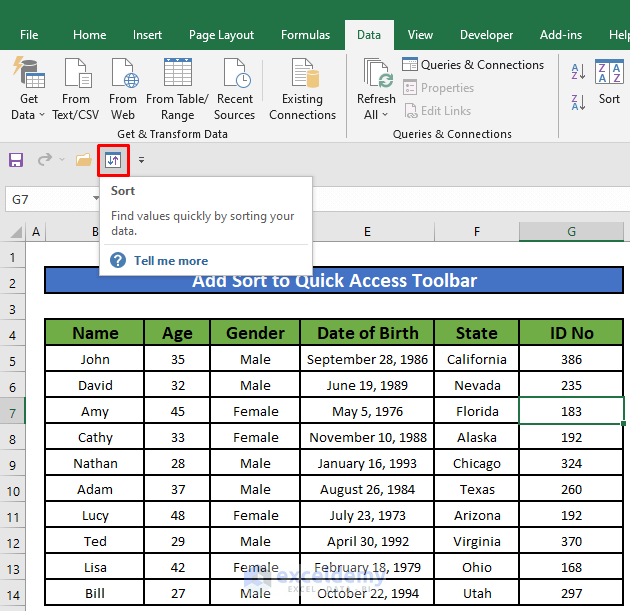Open the redo dropdown arrow
Screen dimensions: 630x611
(x=62, y=160)
